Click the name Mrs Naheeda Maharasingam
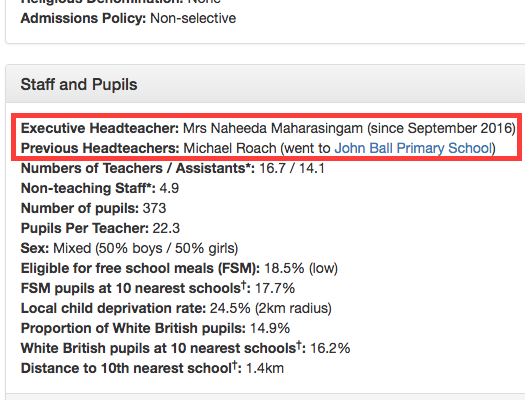Image resolution: width=525 pixels, height=400 pixels. 273,129
